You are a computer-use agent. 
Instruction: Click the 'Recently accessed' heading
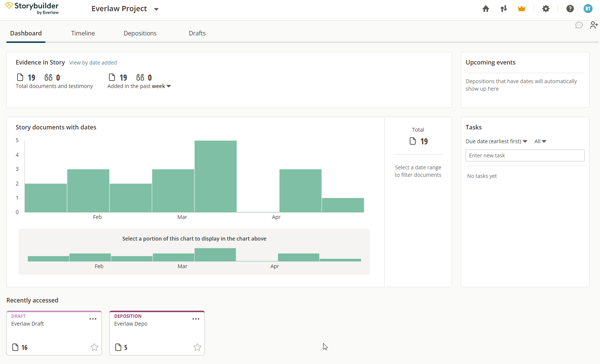pos(32,300)
